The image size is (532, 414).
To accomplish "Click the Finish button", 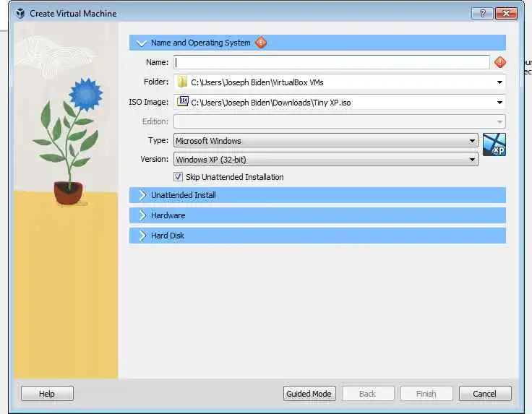I will [426, 394].
